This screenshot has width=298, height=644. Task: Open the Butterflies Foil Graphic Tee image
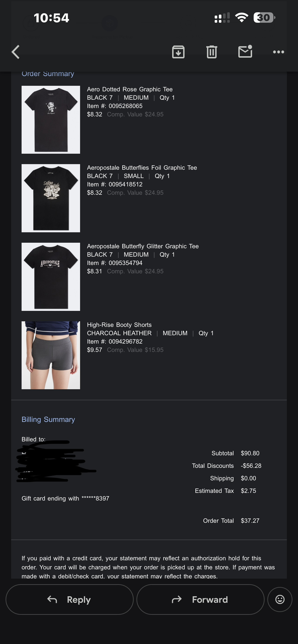51,198
